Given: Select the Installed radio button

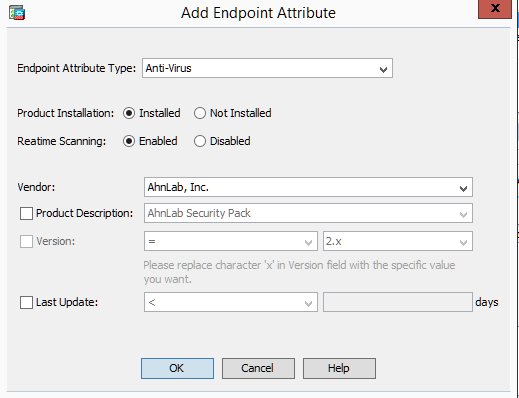Looking at the screenshot, I should [129, 113].
